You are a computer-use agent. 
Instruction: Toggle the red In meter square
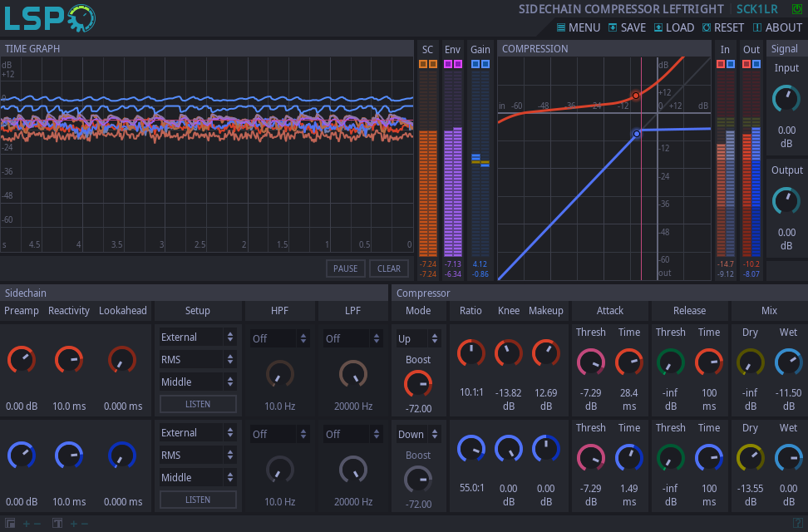(721, 64)
